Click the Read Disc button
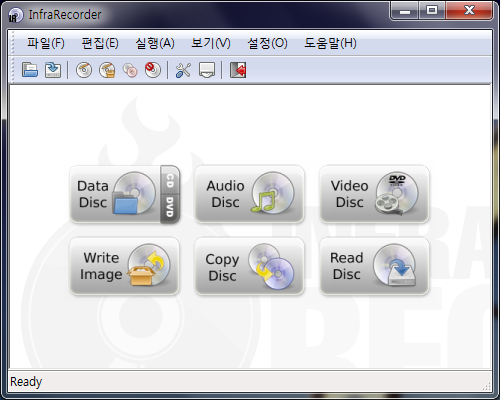 coord(374,266)
